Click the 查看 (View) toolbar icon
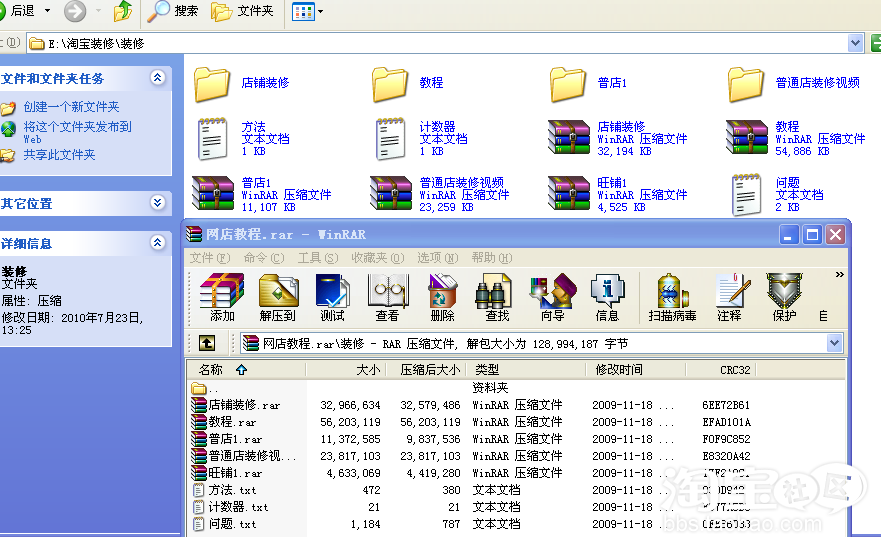Image resolution: width=881 pixels, height=537 pixels. [387, 296]
